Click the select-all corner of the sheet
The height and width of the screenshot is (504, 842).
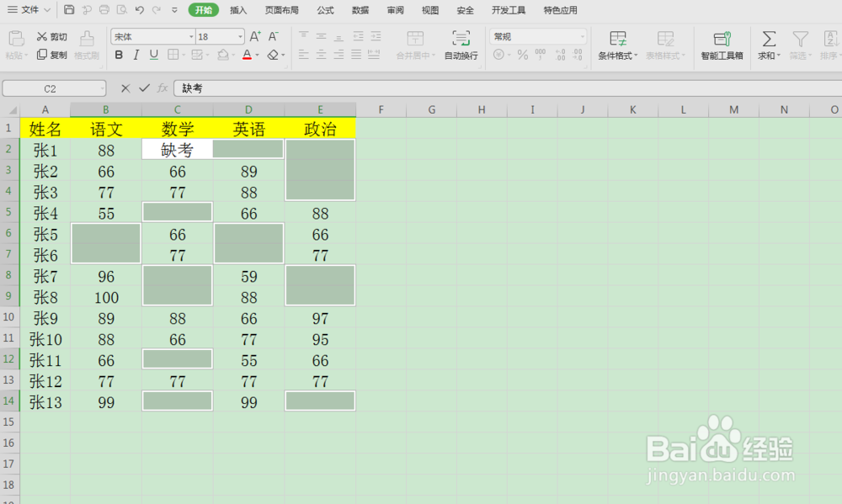9,109
